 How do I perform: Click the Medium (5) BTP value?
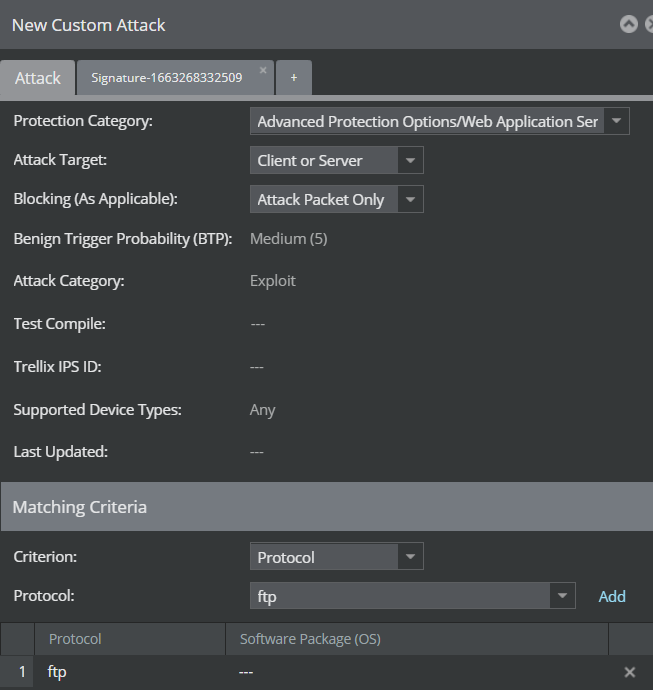[x=289, y=239]
